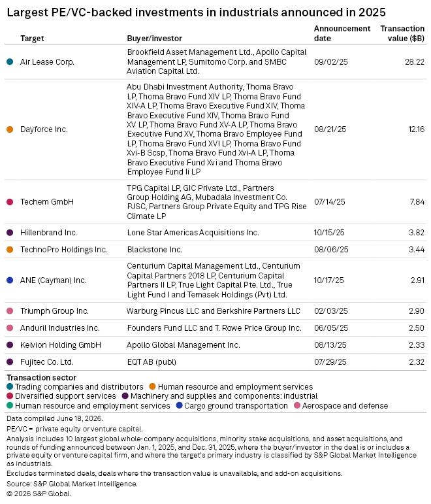
Task: Select the Anduril Industries Inc. row name
Action: [59, 328]
